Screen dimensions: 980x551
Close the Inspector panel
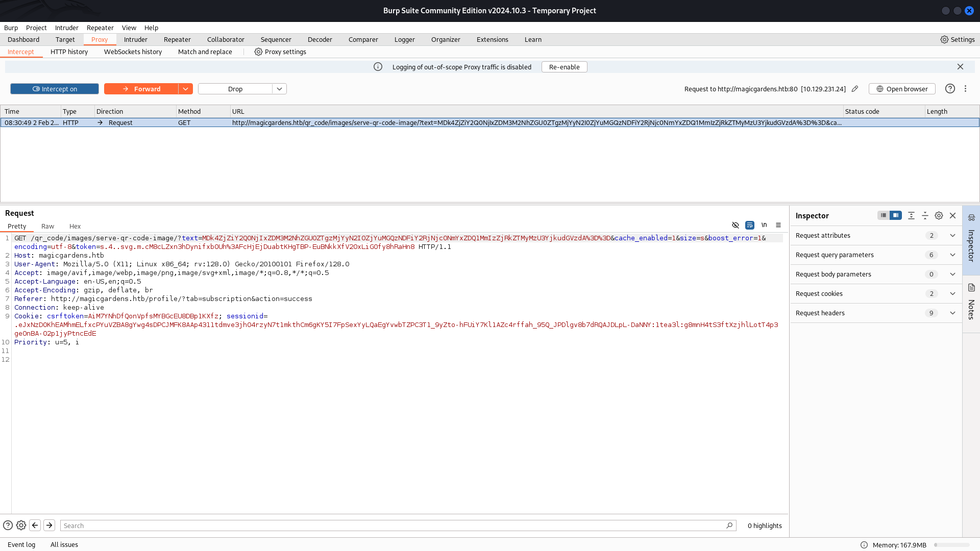click(x=952, y=216)
